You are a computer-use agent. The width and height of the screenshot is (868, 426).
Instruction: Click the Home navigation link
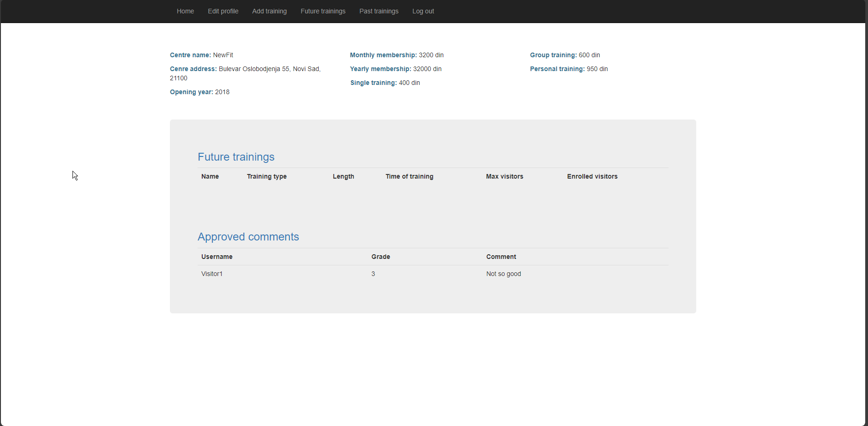[185, 11]
